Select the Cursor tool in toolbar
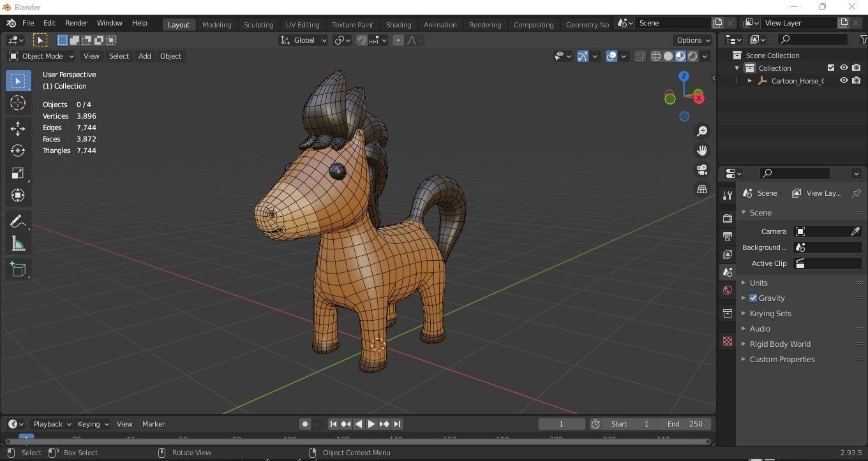Screen dimensions: 868x461 pos(18,103)
